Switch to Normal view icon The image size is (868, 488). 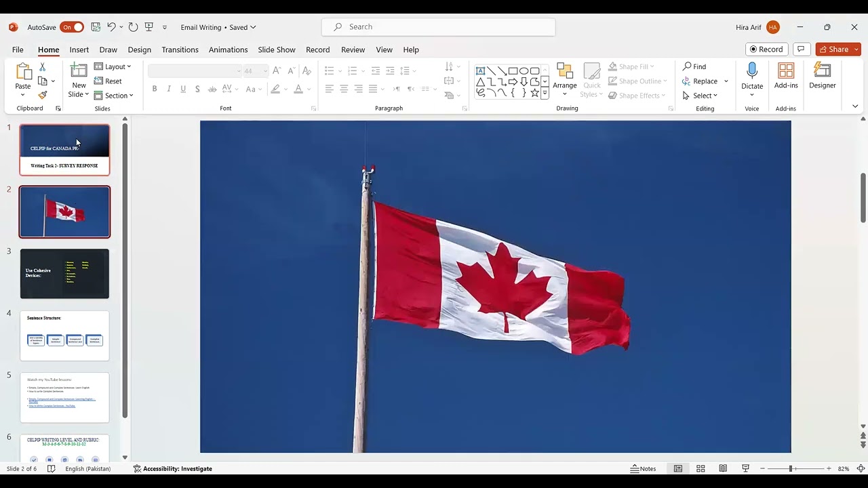pyautogui.click(x=678, y=468)
